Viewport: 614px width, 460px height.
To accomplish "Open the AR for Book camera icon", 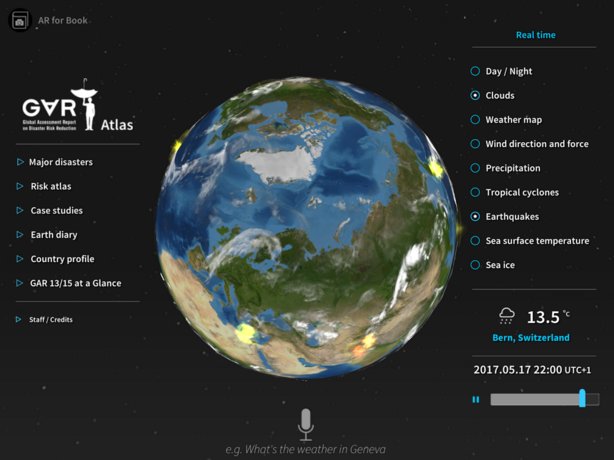I will click(19, 20).
